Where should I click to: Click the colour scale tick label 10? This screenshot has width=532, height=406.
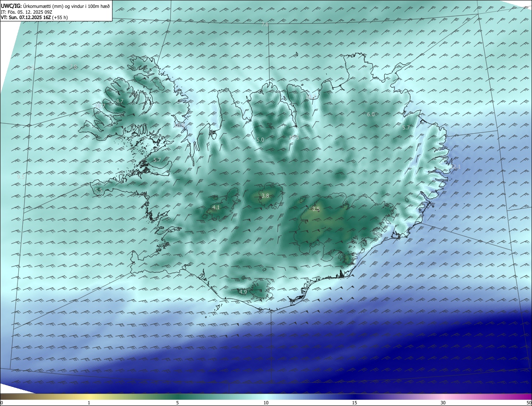pyautogui.click(x=266, y=403)
